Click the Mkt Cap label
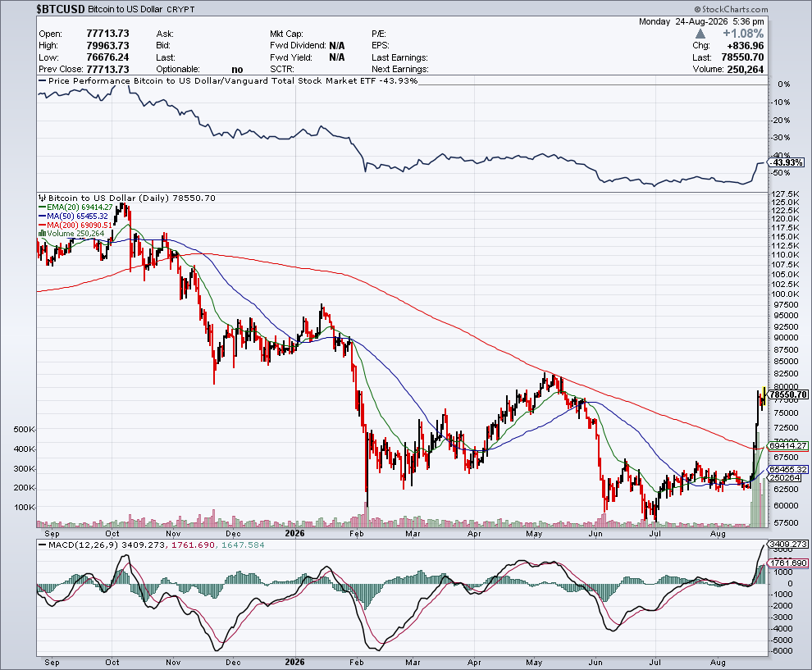 point(286,34)
